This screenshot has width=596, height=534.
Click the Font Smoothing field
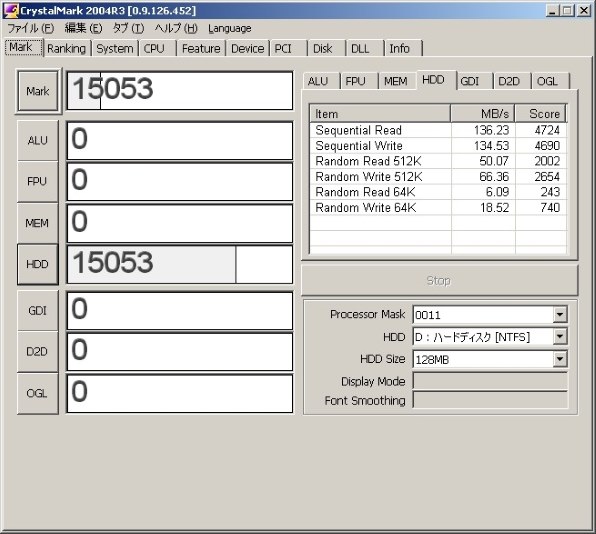coord(490,400)
